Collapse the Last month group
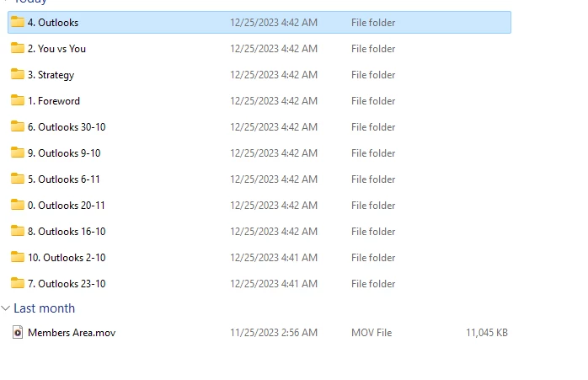588x380 pixels. coord(7,308)
